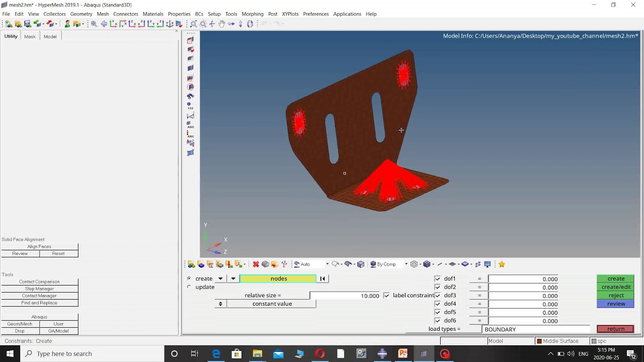This screenshot has width=644, height=362.
Task: Click the spc load collector color swatch
Action: point(594,341)
